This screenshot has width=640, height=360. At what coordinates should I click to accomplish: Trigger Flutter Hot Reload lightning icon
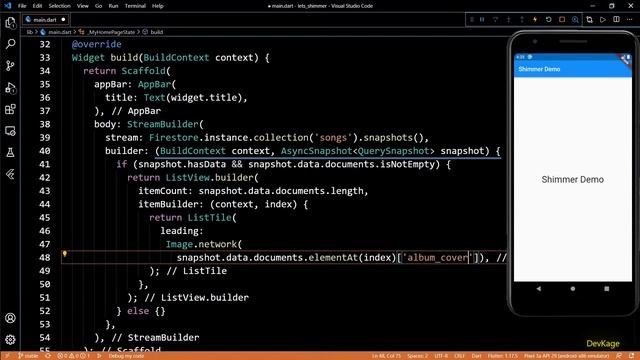tap(535, 20)
